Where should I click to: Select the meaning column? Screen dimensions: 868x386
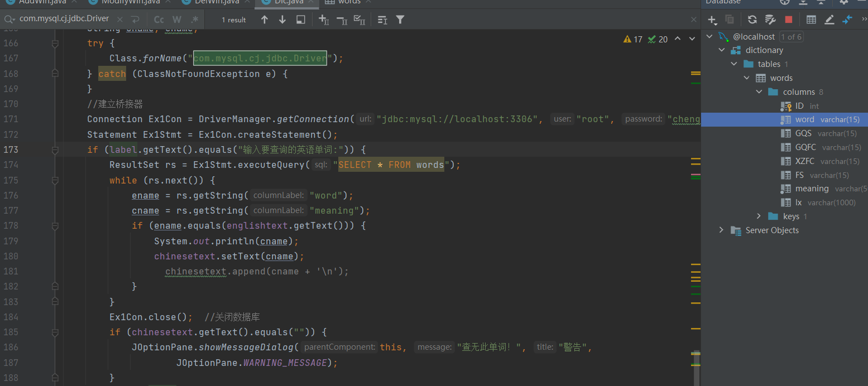tap(784, 189)
